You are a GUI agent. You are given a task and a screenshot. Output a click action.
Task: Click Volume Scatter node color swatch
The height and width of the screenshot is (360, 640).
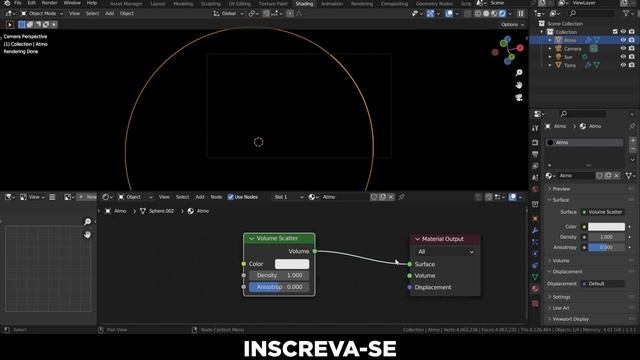(x=292, y=264)
